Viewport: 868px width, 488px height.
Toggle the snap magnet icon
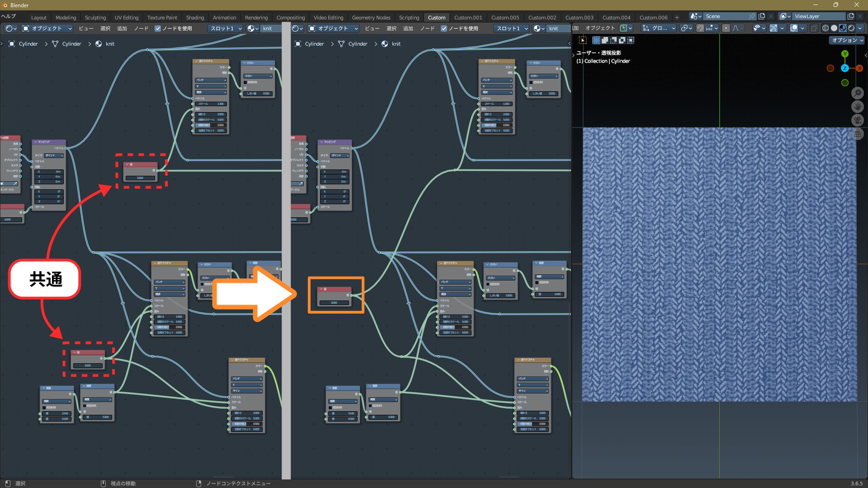[x=700, y=28]
